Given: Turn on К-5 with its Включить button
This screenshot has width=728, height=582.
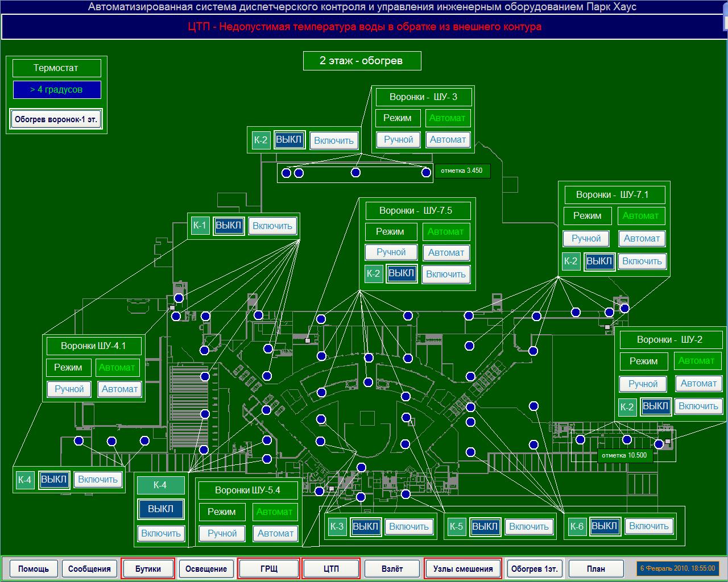Looking at the screenshot, I should [x=529, y=527].
